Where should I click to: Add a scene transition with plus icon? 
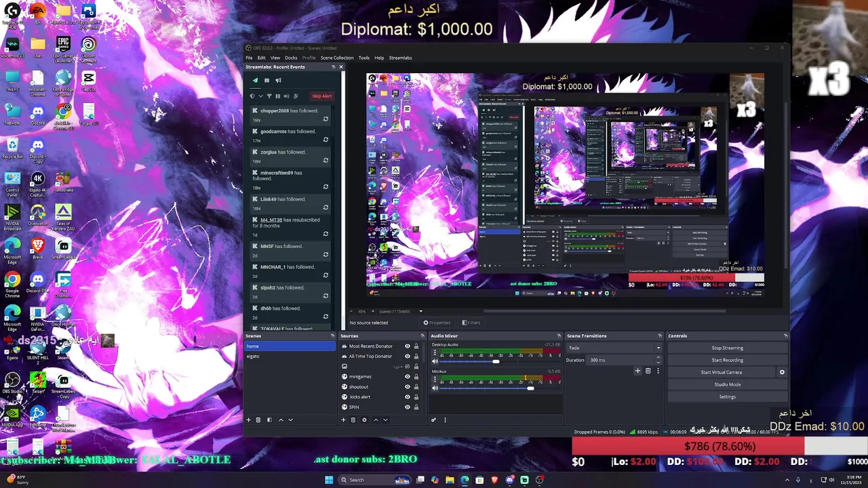[x=637, y=371]
